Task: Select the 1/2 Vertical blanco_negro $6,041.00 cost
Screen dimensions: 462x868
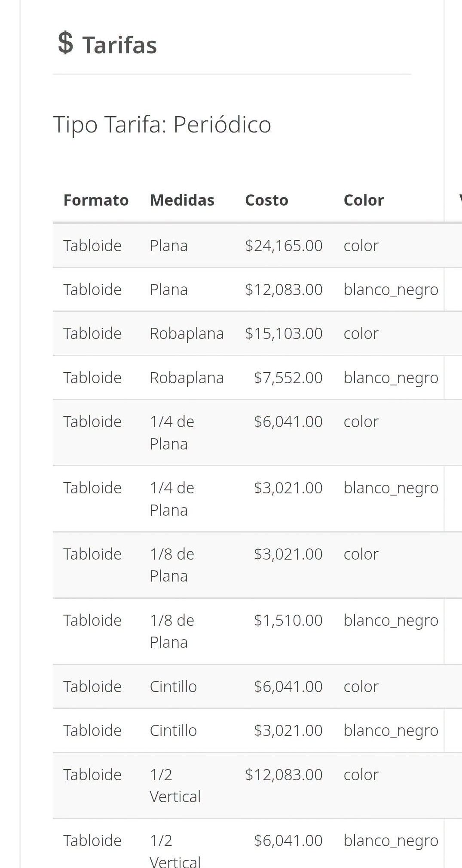Action: click(288, 840)
